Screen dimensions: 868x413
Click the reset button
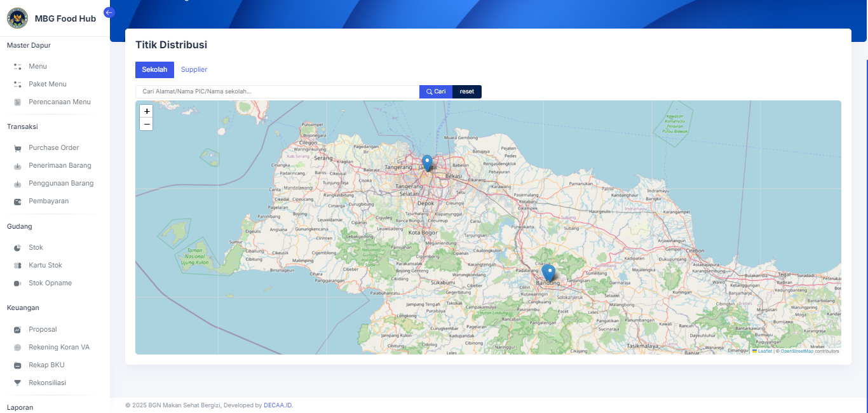[466, 91]
